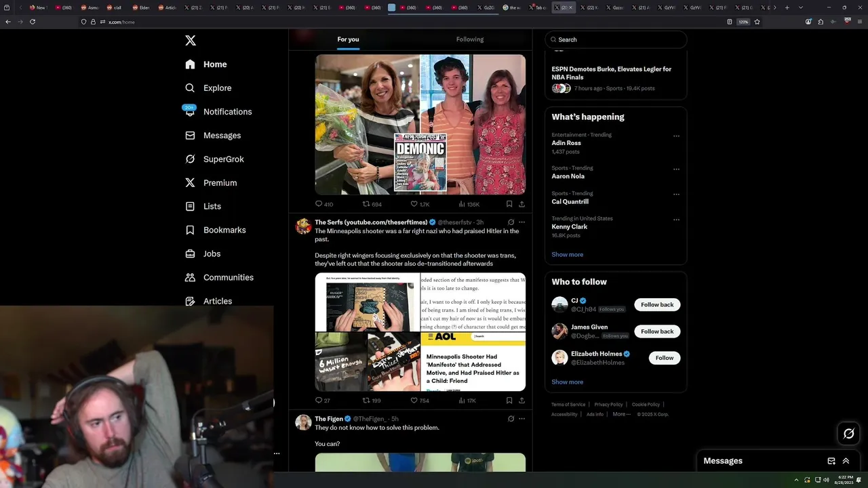The image size is (868, 488).
Task: Show more under Who to follow
Action: tap(568, 382)
